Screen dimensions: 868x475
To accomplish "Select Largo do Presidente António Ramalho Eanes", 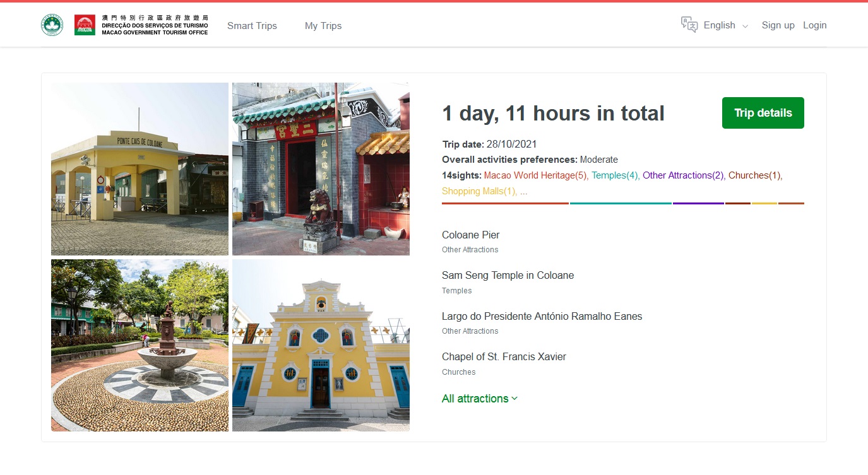I will point(542,317).
